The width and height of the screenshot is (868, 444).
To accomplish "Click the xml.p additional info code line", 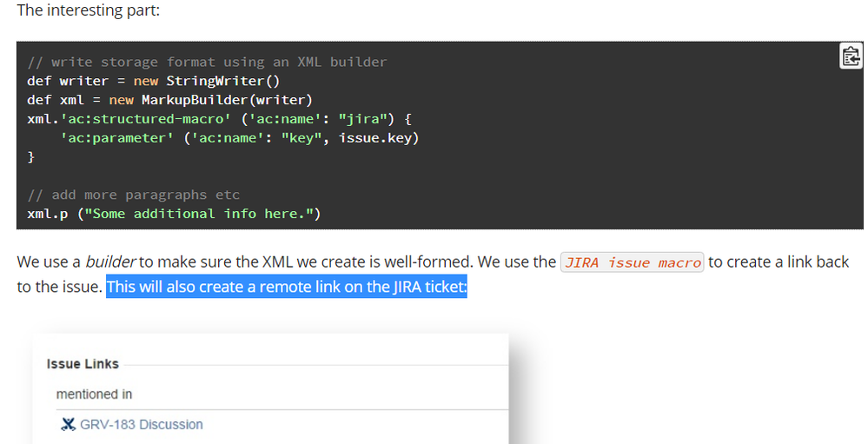I will [174, 214].
